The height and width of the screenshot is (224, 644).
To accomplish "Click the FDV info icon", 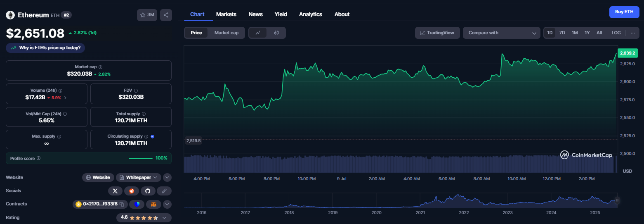I will coord(136,91).
